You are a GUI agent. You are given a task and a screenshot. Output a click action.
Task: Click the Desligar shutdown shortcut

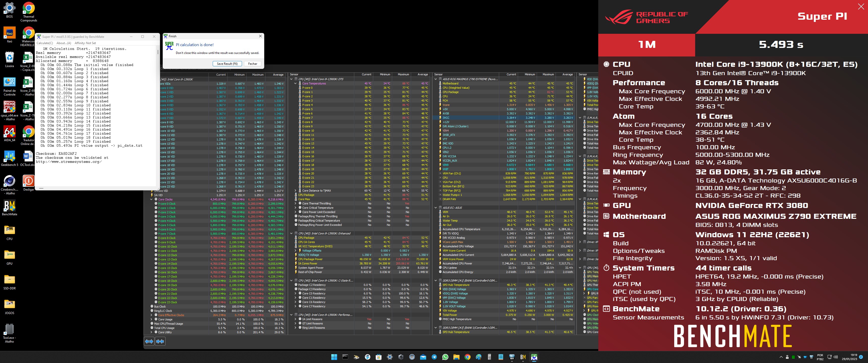coord(29,183)
